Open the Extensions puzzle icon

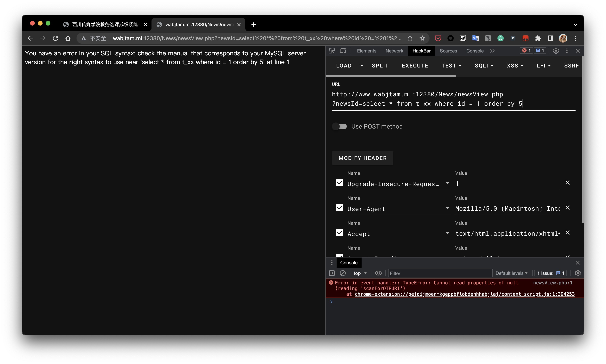(x=538, y=38)
